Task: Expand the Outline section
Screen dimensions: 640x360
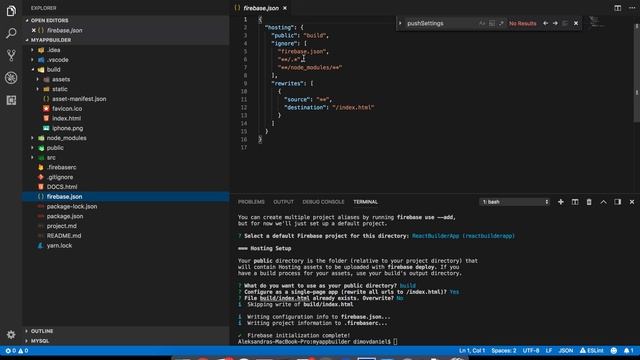Action: tap(42, 331)
